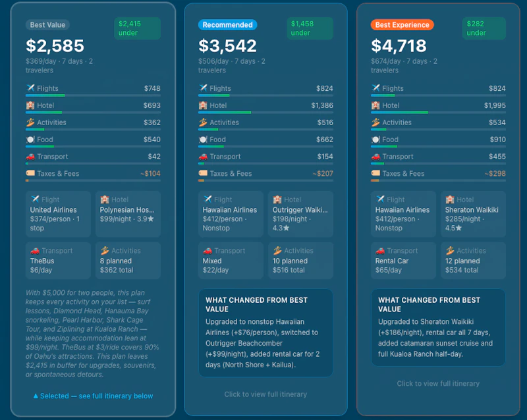The width and height of the screenshot is (527, 420).
Task: Click the Best Value plan description paragraph
Action: point(92,334)
